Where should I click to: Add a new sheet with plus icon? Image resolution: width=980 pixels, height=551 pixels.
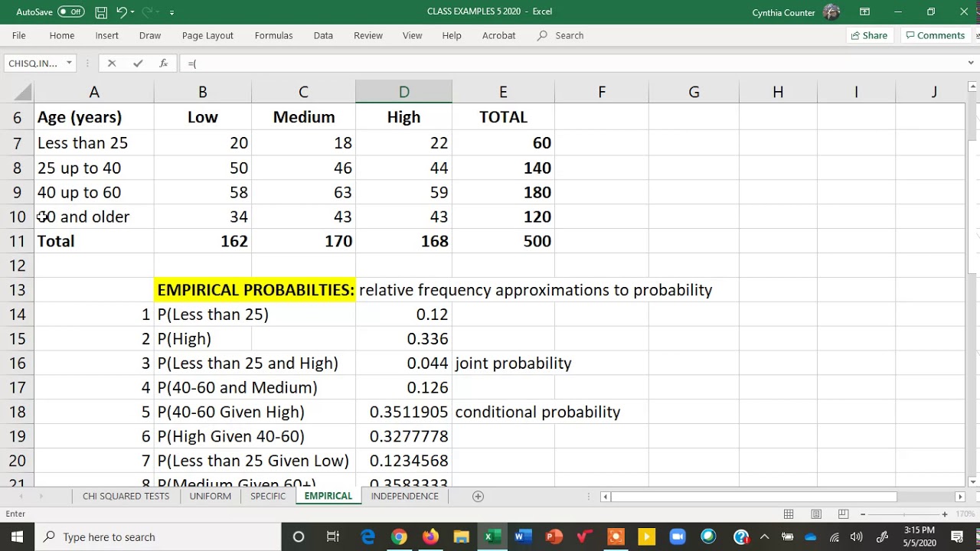478,496
